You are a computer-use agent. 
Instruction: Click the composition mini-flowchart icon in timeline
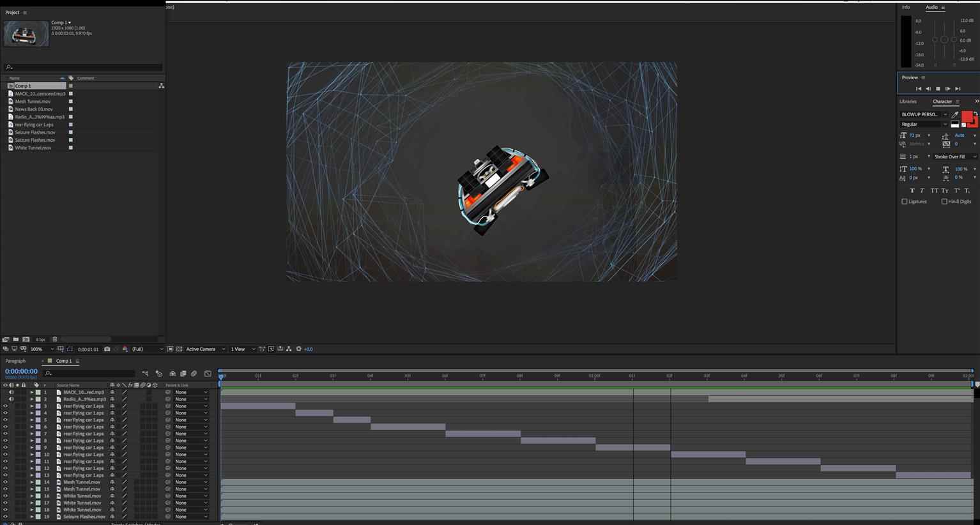click(146, 374)
